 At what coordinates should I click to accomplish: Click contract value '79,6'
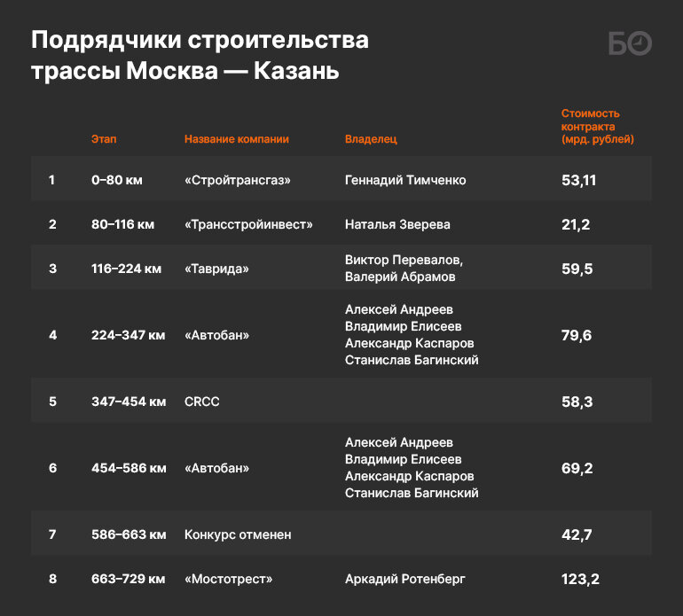(577, 336)
